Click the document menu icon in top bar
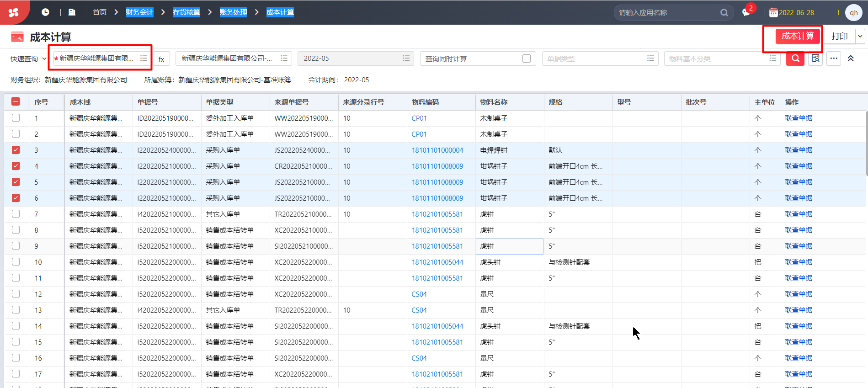This screenshot has width=868, height=388. [72, 12]
